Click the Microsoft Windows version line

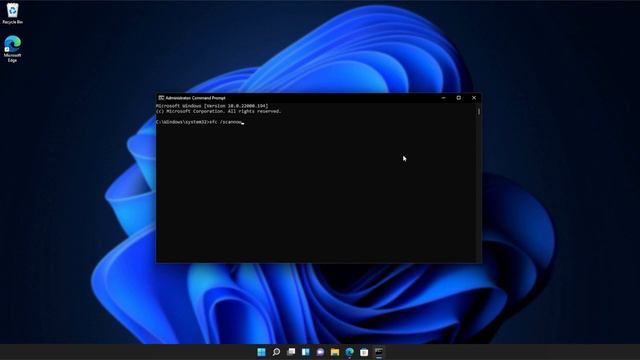tap(212, 106)
